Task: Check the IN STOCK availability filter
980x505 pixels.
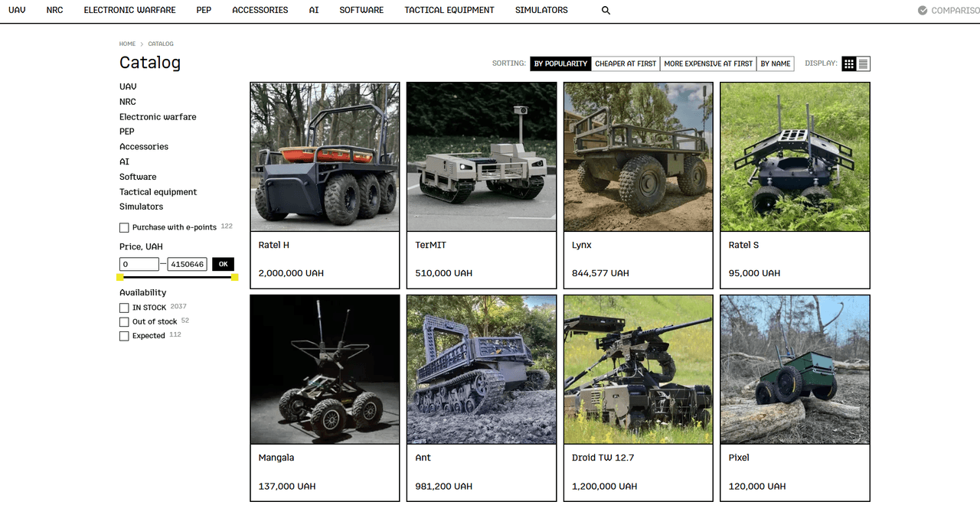Action: 124,308
